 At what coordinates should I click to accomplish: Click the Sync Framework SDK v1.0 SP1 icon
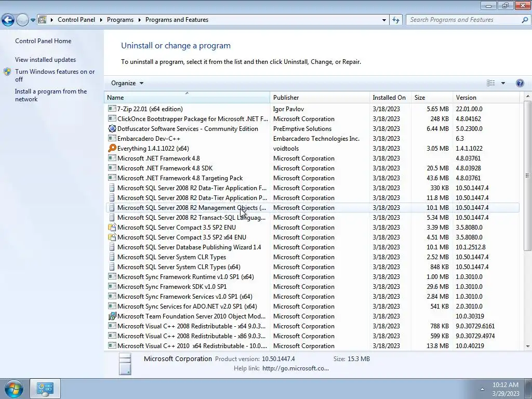[x=112, y=286]
